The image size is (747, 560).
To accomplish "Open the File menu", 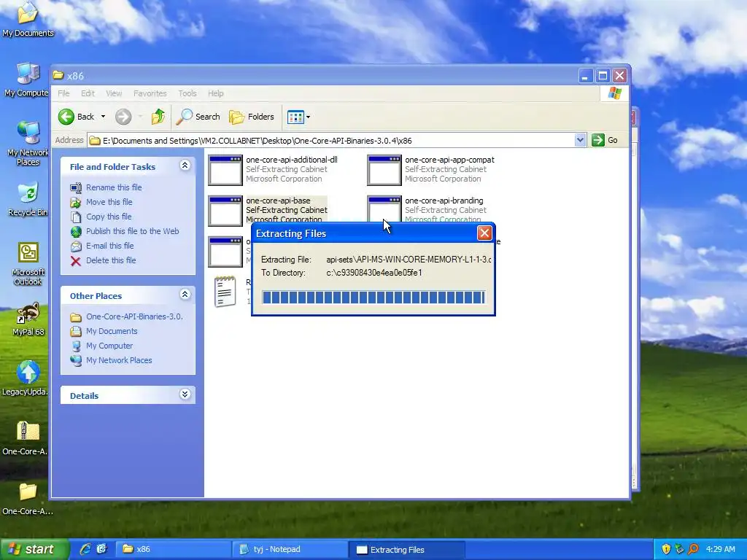I will point(64,93).
